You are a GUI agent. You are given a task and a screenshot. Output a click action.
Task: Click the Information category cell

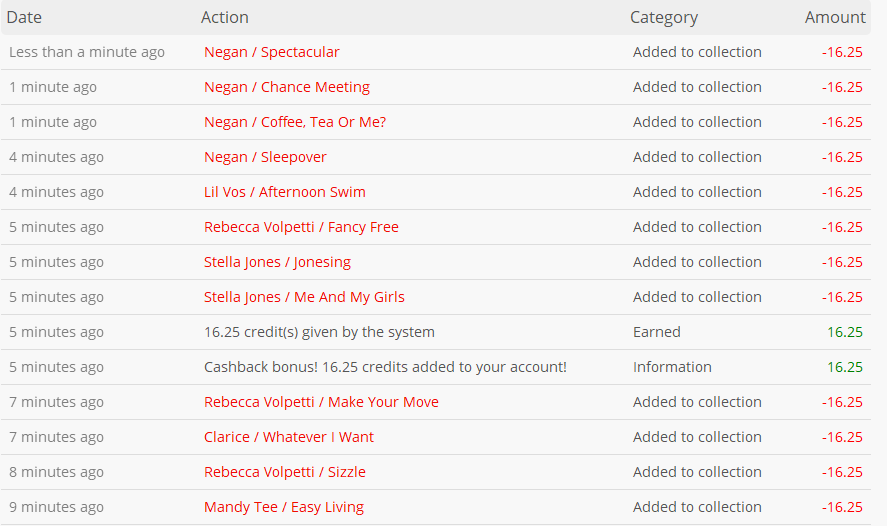click(x=672, y=368)
